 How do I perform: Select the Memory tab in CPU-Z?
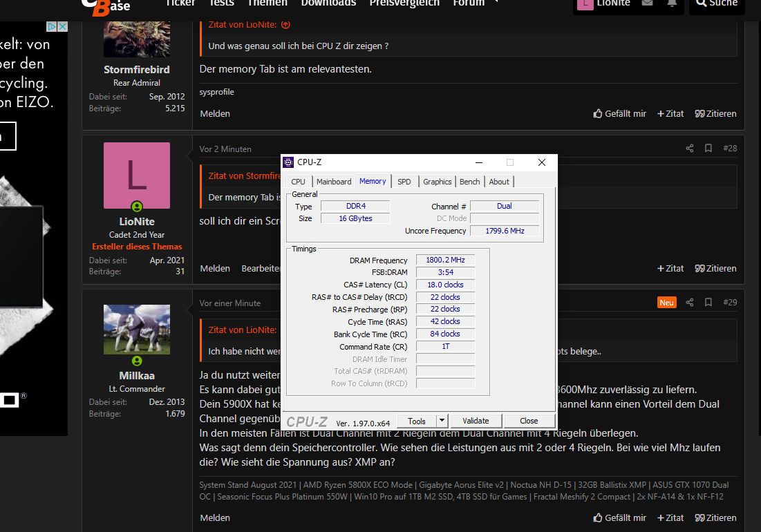(373, 181)
